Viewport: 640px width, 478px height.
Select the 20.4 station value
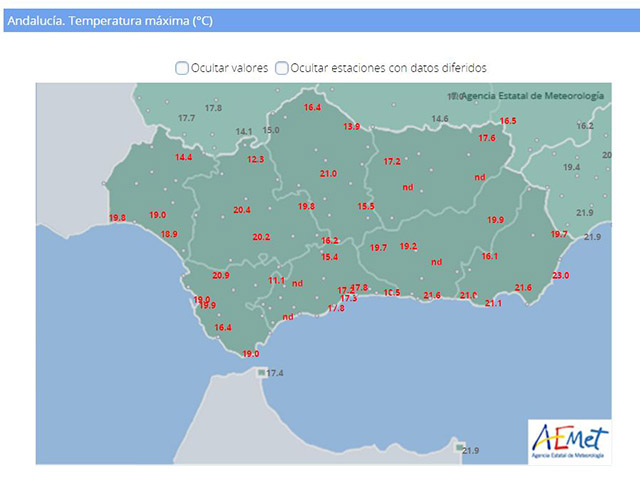click(242, 211)
